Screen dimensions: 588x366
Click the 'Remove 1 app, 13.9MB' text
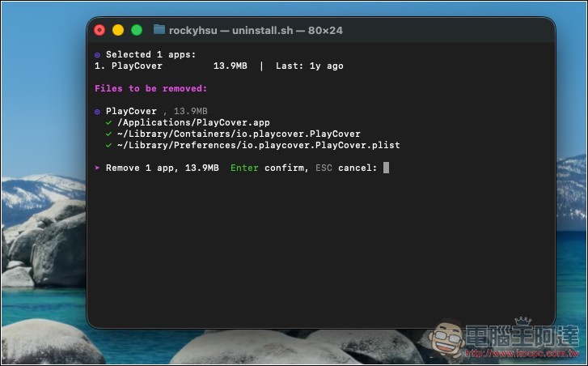pyautogui.click(x=163, y=168)
